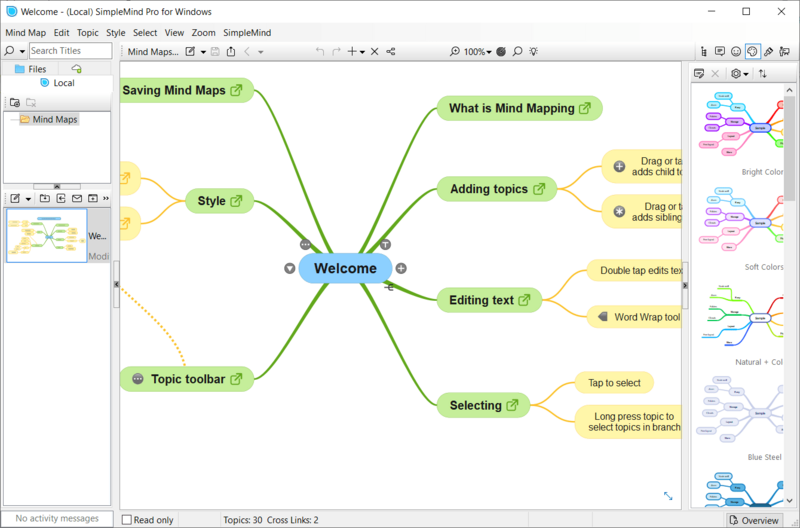Open the Mind Map menu
Image resolution: width=800 pixels, height=528 pixels.
(x=26, y=33)
